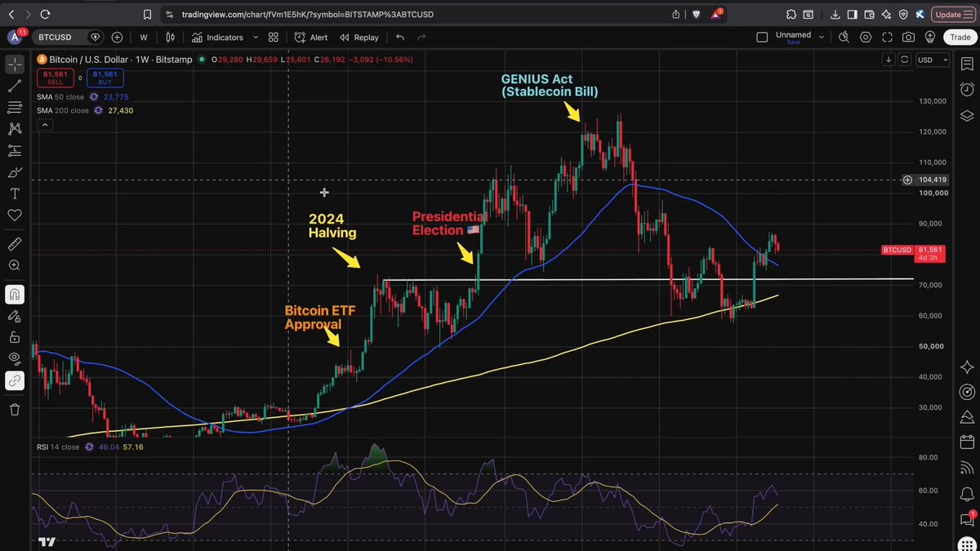Activate the zoom in tool
The image size is (980, 551).
pyautogui.click(x=15, y=265)
